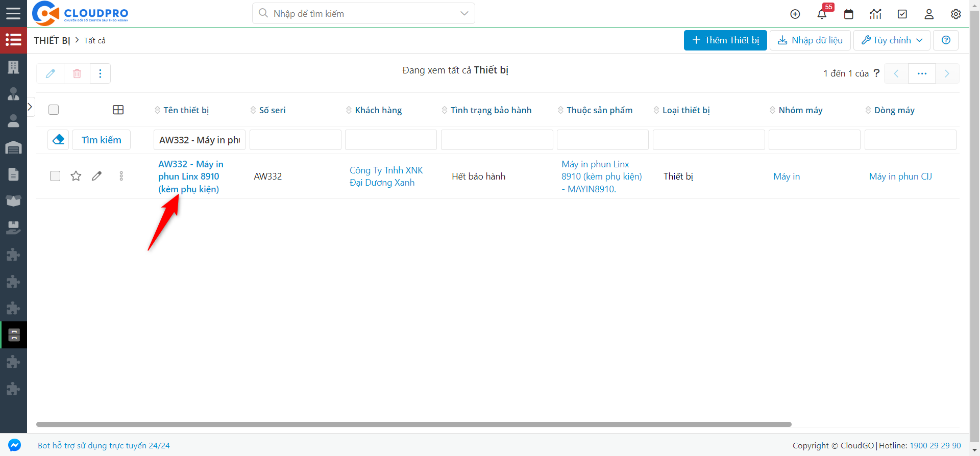This screenshot has height=456, width=980.
Task: Go to the previous page arrow
Action: click(x=896, y=73)
